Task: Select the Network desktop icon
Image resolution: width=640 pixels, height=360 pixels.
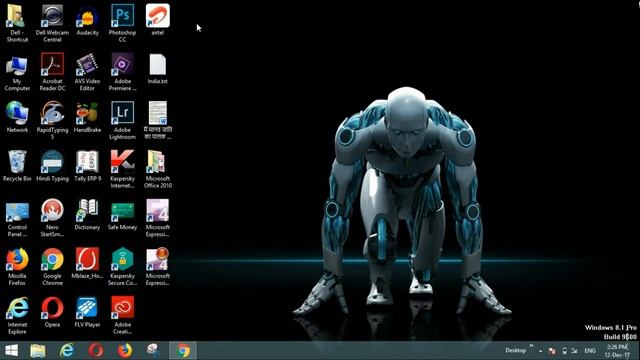Action: pos(17,113)
